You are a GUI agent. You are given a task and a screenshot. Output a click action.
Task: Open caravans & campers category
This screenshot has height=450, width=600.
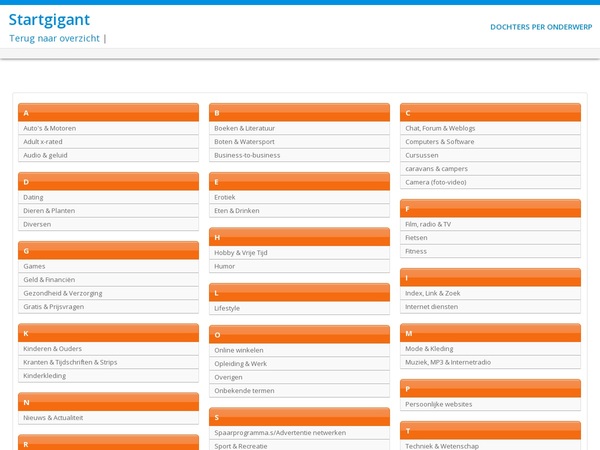[x=490, y=169]
